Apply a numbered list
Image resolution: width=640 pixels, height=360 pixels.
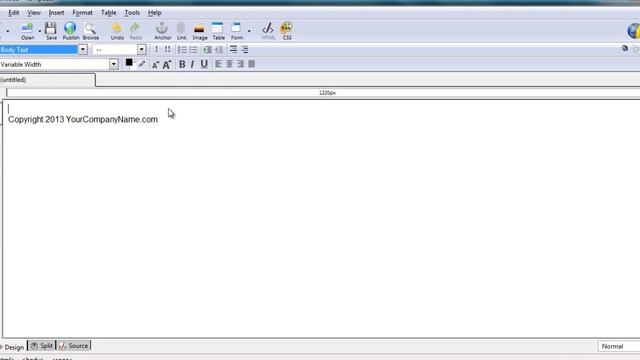click(x=182, y=50)
